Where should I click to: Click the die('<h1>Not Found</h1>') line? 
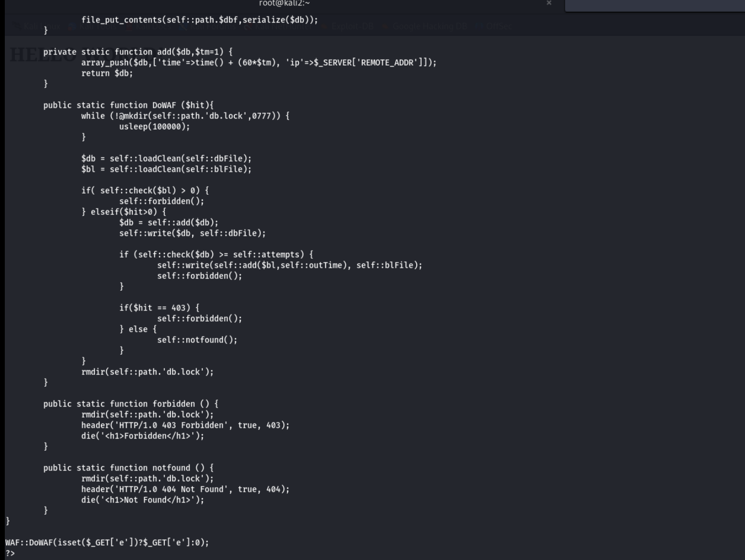pos(142,500)
